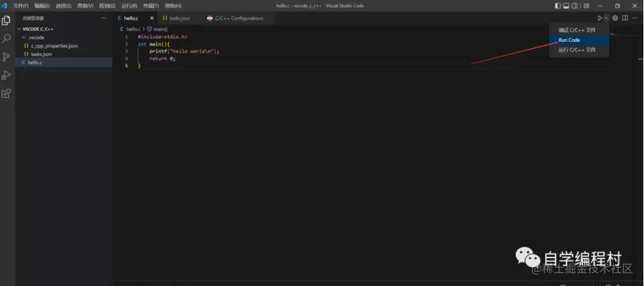
Task: Open the 编辑(E) menu
Action: [42, 6]
